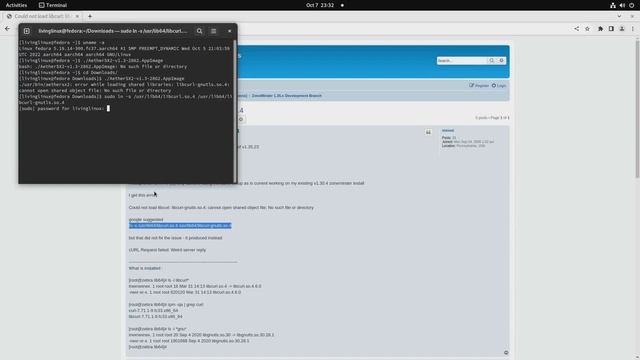The image size is (640, 360).
Task: Open search in the terminal header bar
Action: (199, 31)
